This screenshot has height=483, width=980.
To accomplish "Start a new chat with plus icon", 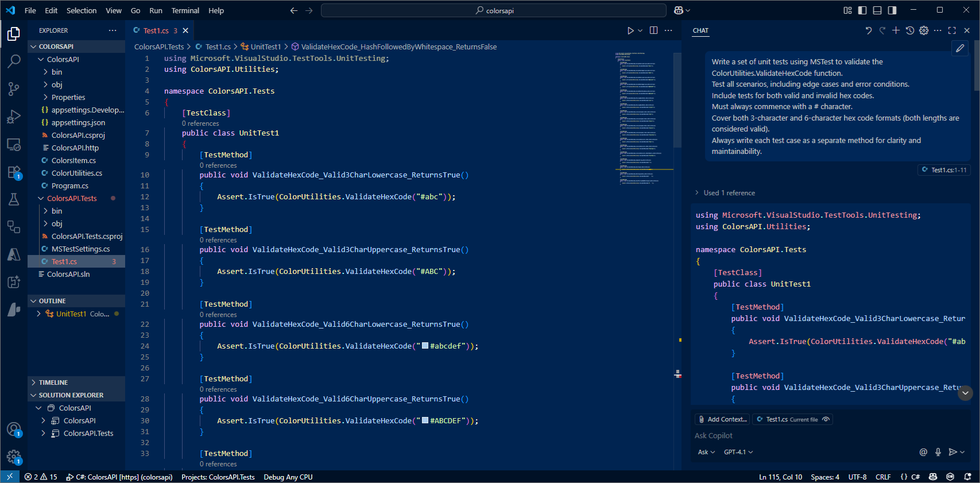I will tap(896, 30).
